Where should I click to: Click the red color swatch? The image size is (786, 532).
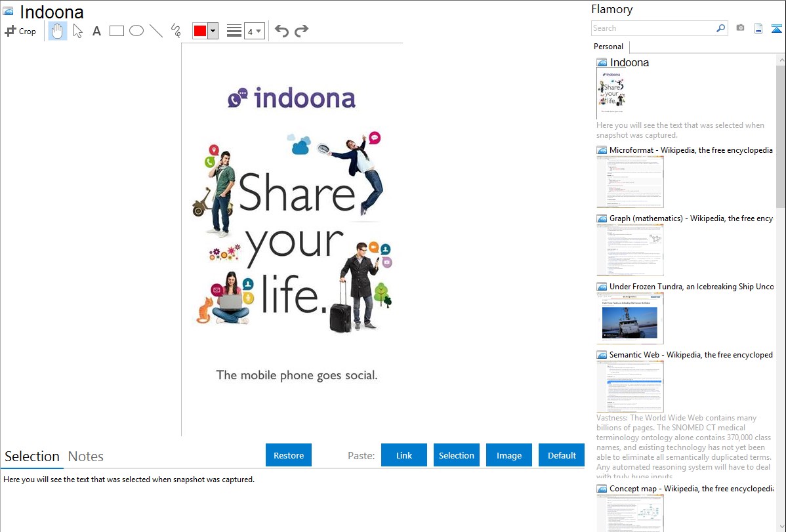point(200,31)
